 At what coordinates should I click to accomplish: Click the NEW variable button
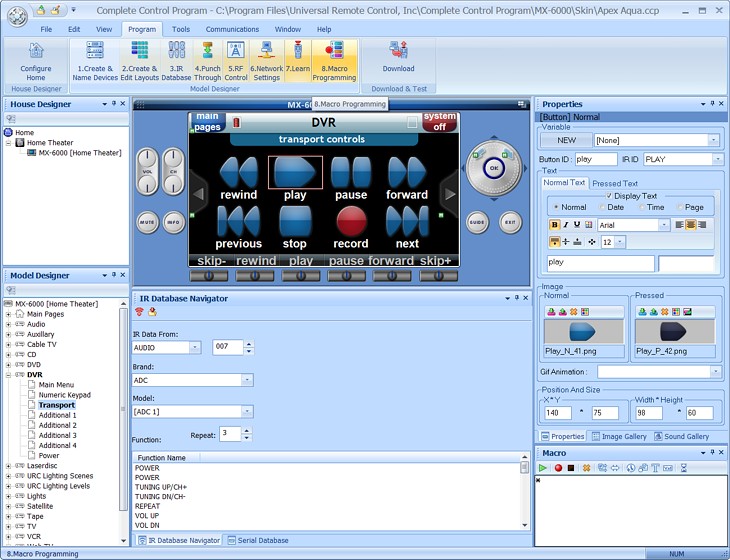566,140
